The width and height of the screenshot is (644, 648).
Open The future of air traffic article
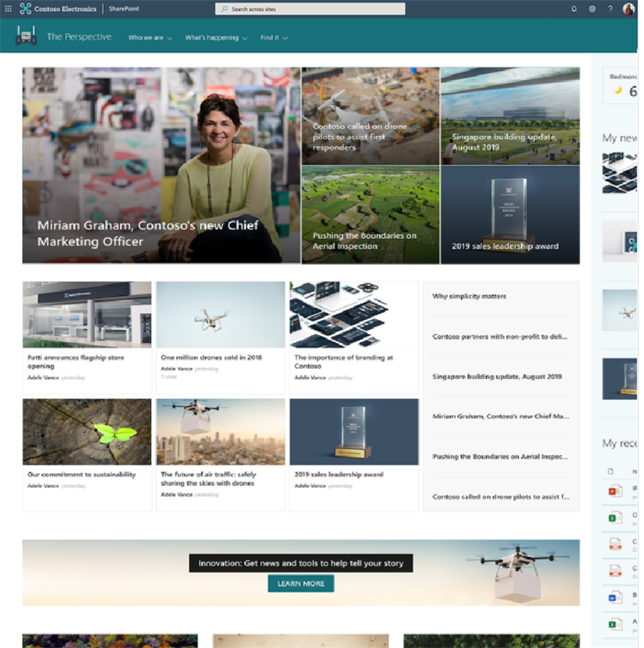tap(208, 478)
